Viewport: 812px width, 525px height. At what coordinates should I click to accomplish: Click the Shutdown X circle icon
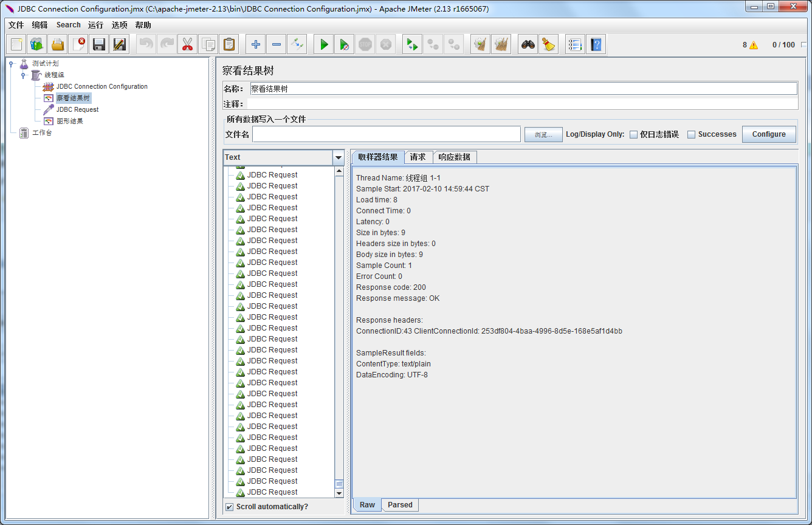coord(386,44)
